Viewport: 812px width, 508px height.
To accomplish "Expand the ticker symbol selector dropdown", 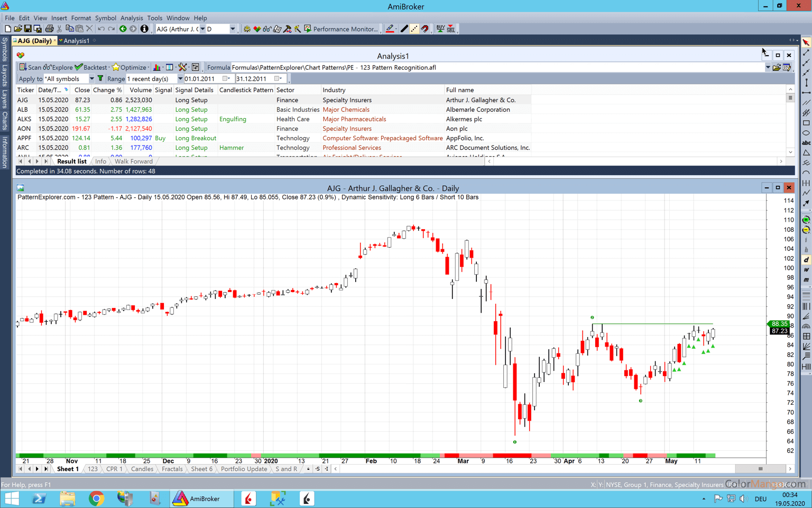I will [x=202, y=29].
